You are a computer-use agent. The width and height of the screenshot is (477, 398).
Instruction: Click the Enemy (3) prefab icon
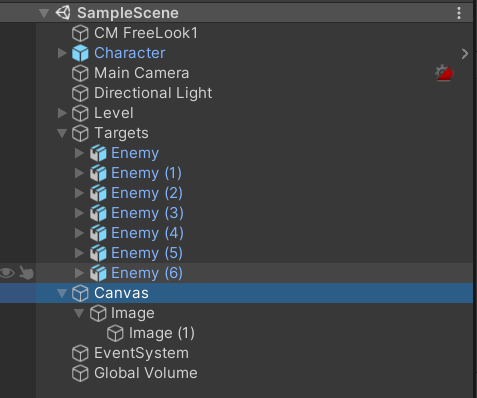pos(98,213)
